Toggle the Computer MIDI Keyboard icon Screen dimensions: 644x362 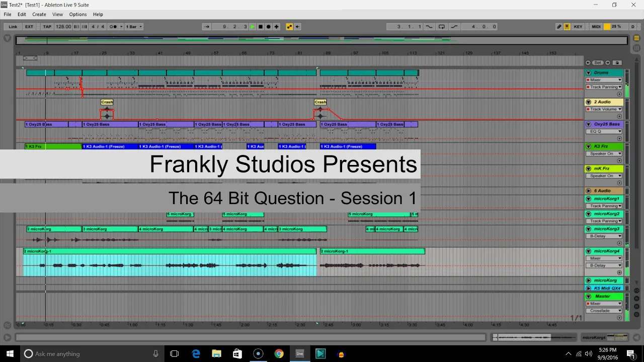point(567,27)
